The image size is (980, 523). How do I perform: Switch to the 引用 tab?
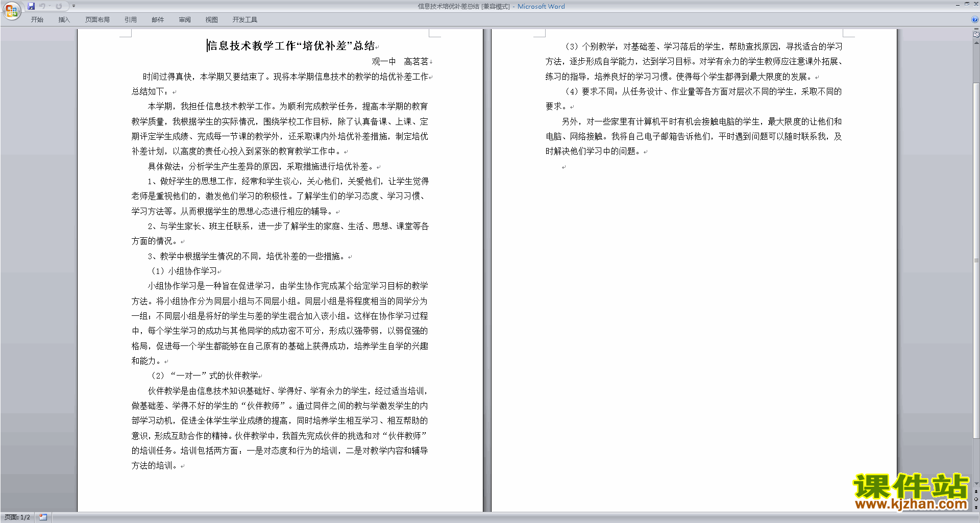[130, 19]
